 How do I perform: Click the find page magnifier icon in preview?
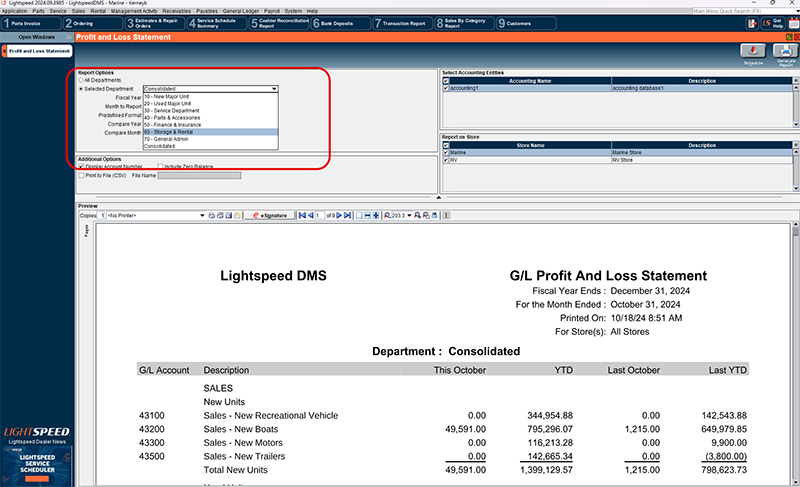(426, 216)
